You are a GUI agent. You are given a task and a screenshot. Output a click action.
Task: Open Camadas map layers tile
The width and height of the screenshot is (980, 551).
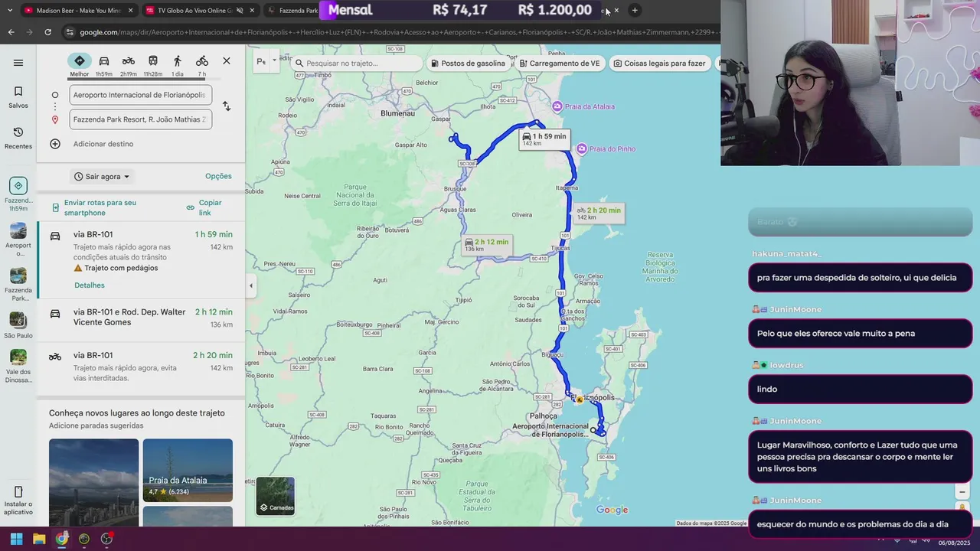[x=276, y=496]
